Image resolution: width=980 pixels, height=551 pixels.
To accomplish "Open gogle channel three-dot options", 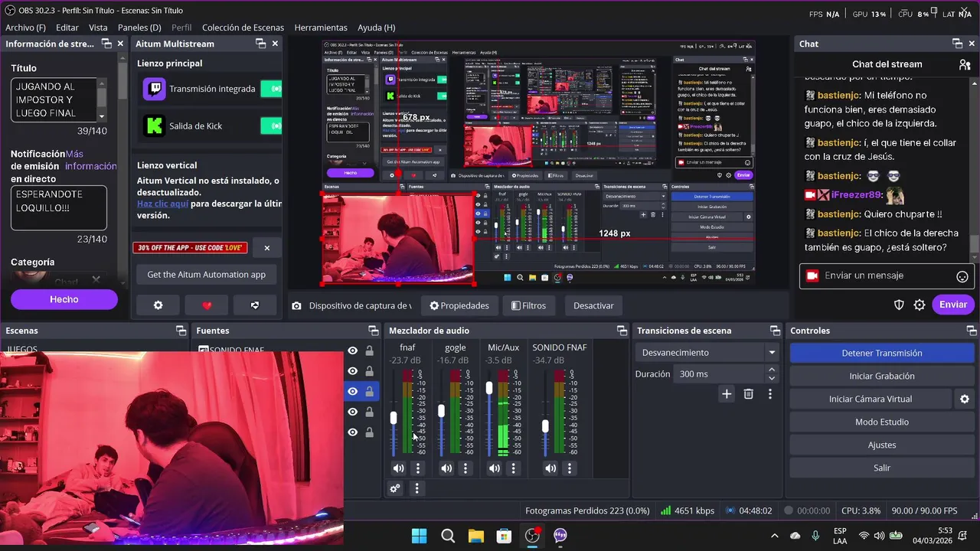I will click(x=465, y=468).
